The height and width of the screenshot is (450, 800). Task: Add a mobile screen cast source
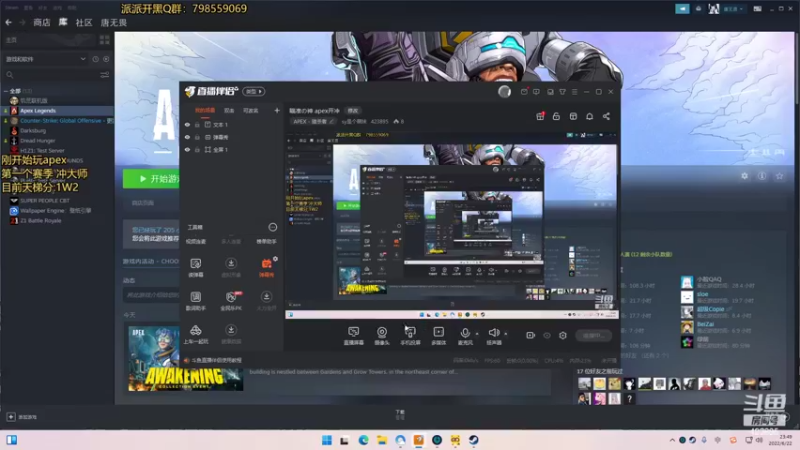point(410,336)
